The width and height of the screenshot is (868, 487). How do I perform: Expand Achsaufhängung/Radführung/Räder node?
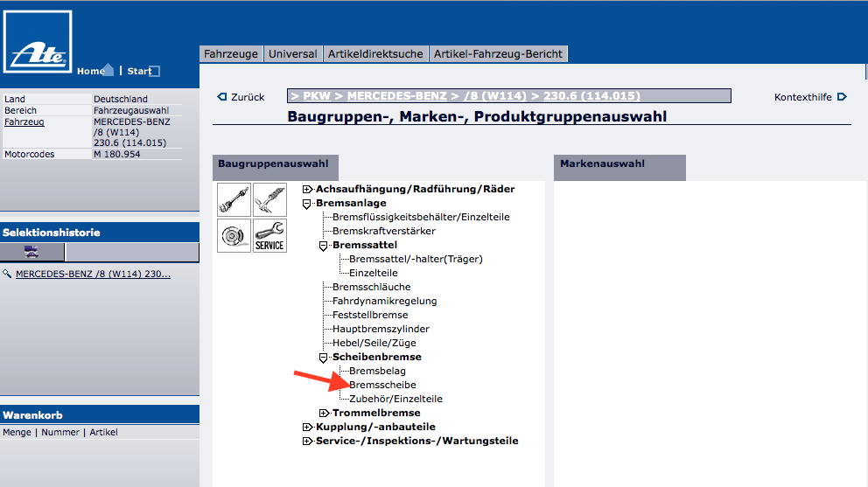point(307,189)
